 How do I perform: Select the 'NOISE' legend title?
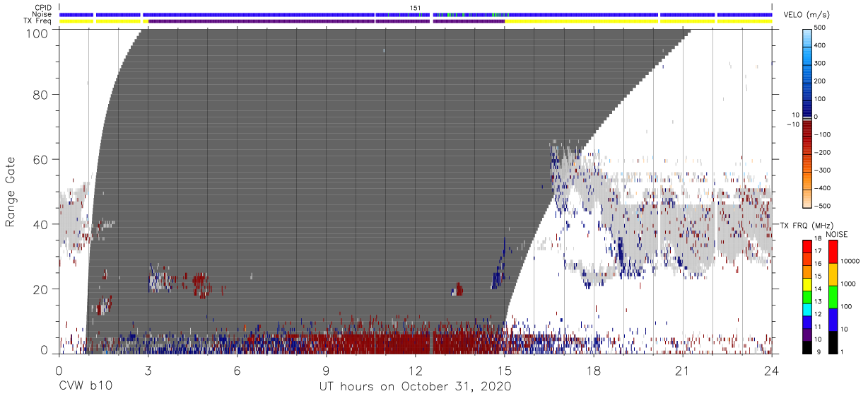click(836, 234)
